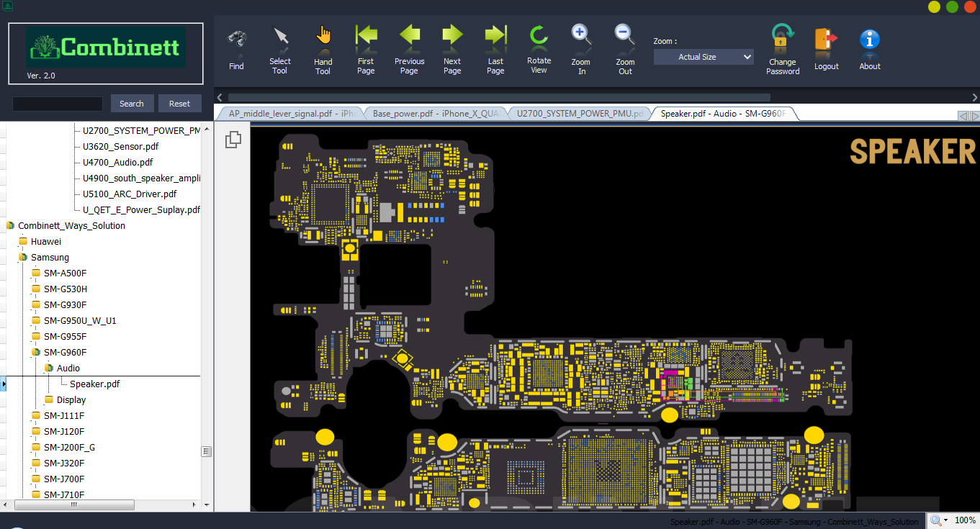
Task: Click the Reset button
Action: tap(179, 104)
